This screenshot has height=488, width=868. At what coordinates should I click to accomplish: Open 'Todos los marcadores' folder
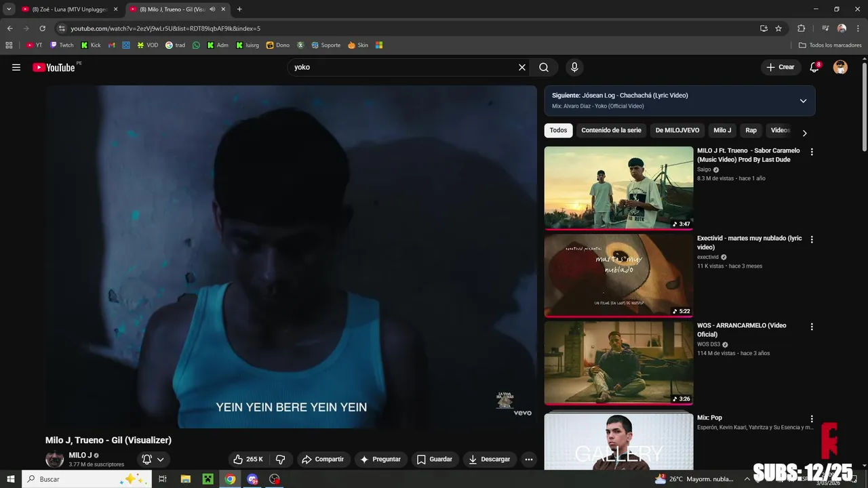(x=830, y=45)
